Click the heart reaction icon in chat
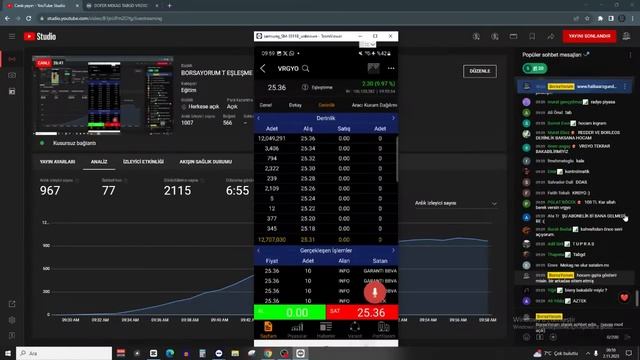The image size is (640, 360). (x=624, y=298)
